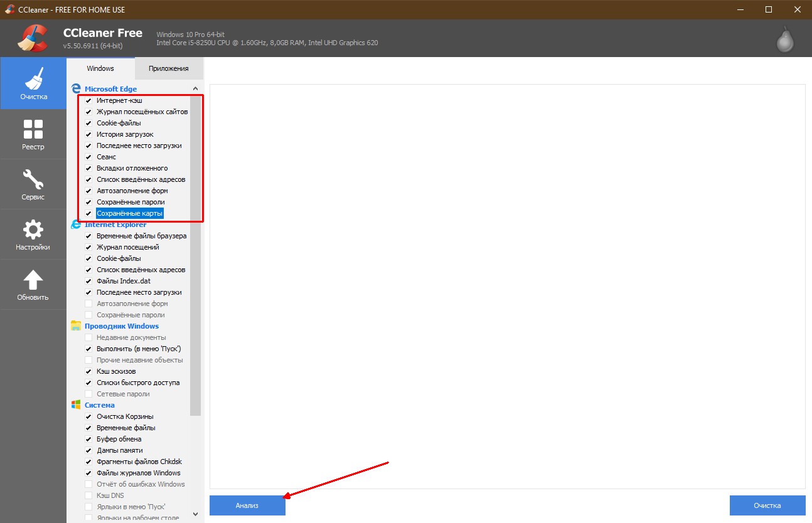Select the Проводник Windows group header
The height and width of the screenshot is (523, 812).
coord(122,326)
